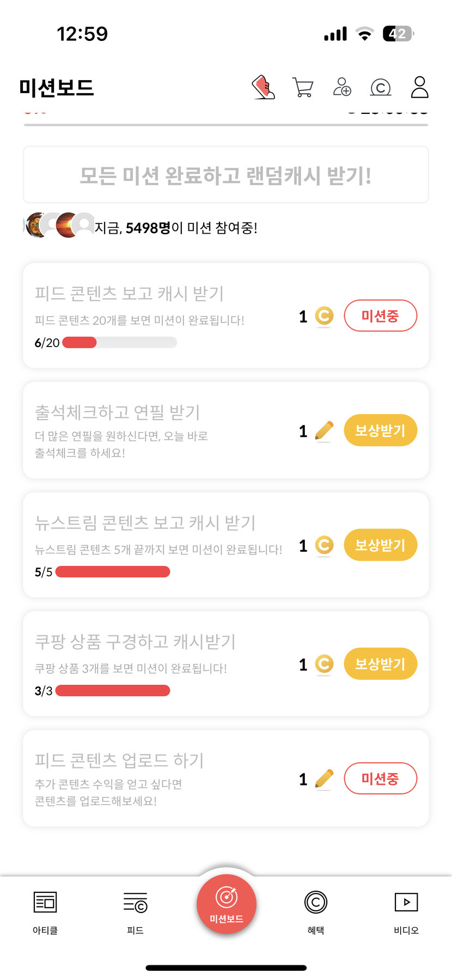Image resolution: width=452 pixels, height=980 pixels.
Task: Tap 모든 미션 완료하고 랜덤캐시 받기 banner
Action: tap(226, 175)
